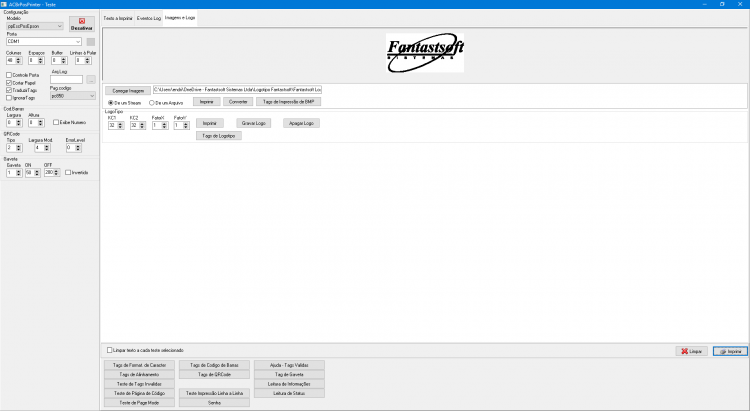
Task: Expand the Porta COM1 combo box
Action: [x=44, y=42]
